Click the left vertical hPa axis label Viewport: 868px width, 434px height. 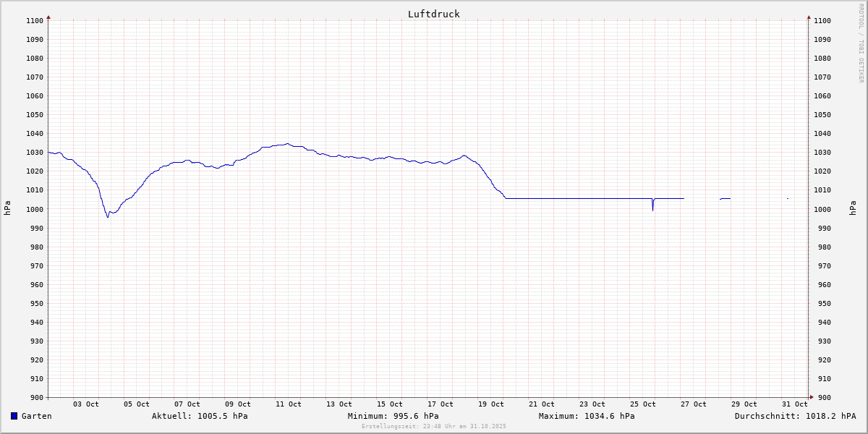7,208
